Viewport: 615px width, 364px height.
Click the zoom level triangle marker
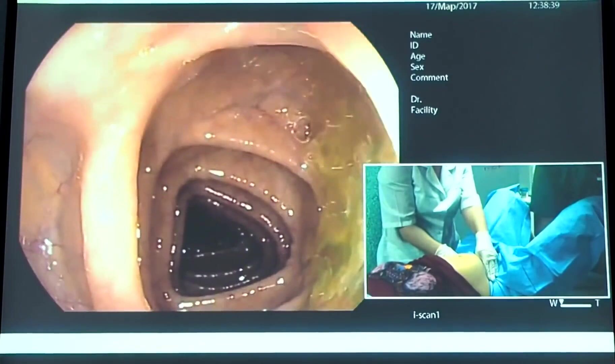[562, 302]
